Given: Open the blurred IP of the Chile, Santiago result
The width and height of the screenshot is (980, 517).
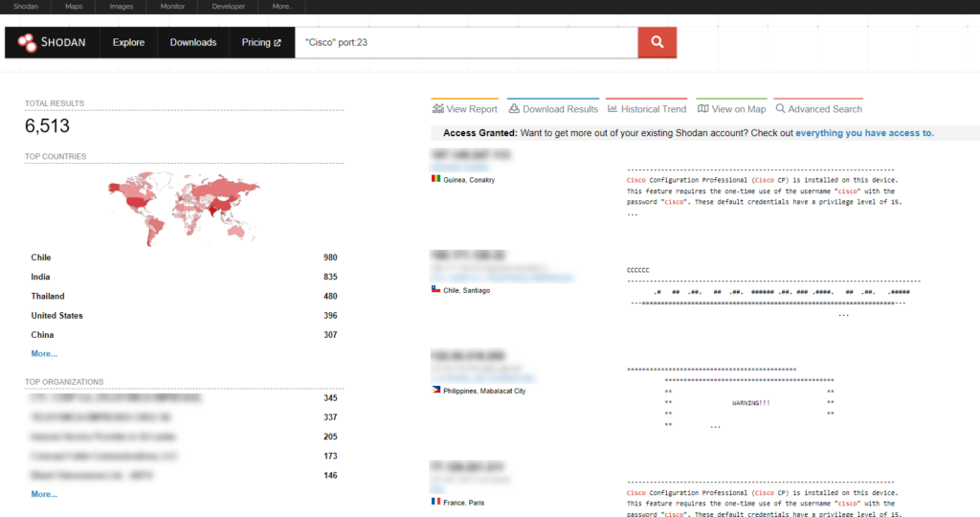Looking at the screenshot, I should click(x=467, y=255).
